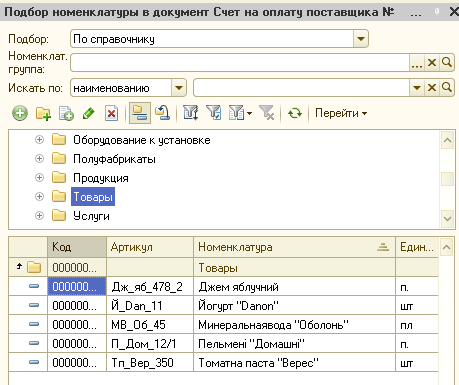Clear the Номенклат. группа field with X
This screenshot has width=459, height=385.
pos(432,62)
